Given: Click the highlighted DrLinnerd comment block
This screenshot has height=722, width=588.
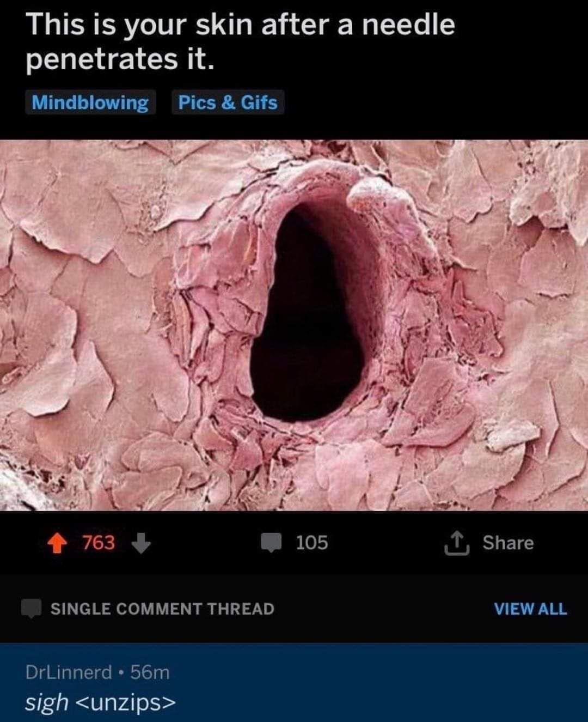Looking at the screenshot, I should click(x=294, y=682).
